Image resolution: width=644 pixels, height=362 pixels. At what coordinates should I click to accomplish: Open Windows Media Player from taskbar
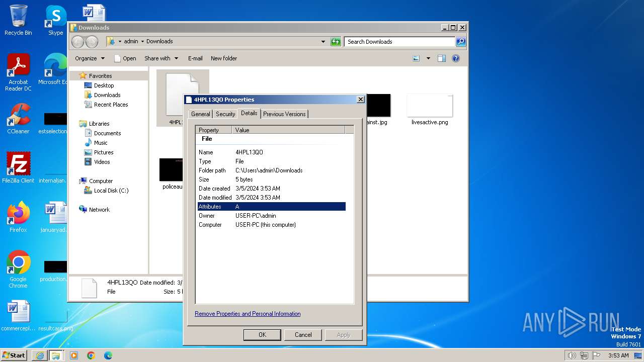click(x=74, y=355)
